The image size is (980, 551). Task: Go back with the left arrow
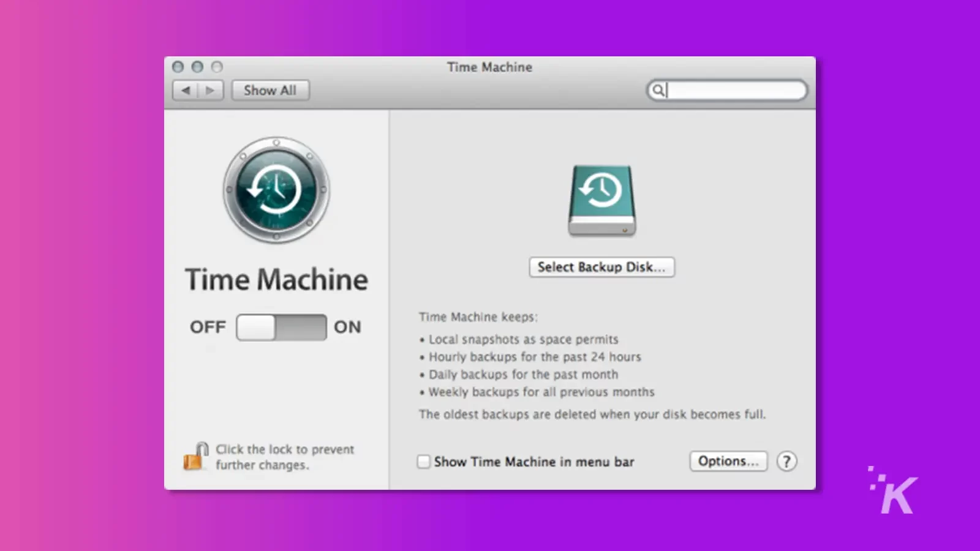click(186, 91)
